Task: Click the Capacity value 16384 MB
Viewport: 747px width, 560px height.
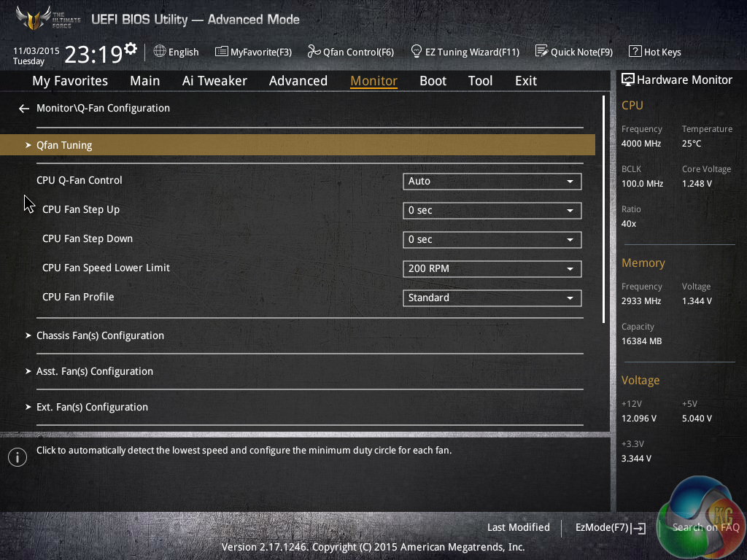Action: click(642, 341)
